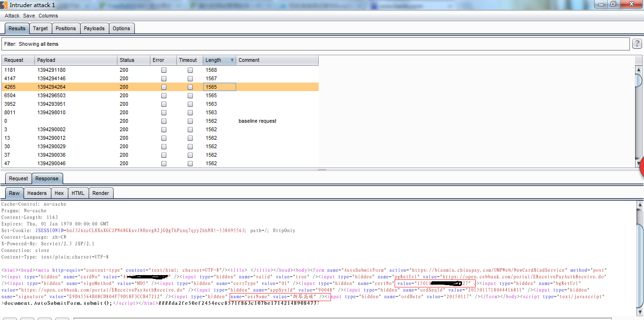644x320 pixels.
Task: Select row with payload 1394290036
Action: pos(160,155)
